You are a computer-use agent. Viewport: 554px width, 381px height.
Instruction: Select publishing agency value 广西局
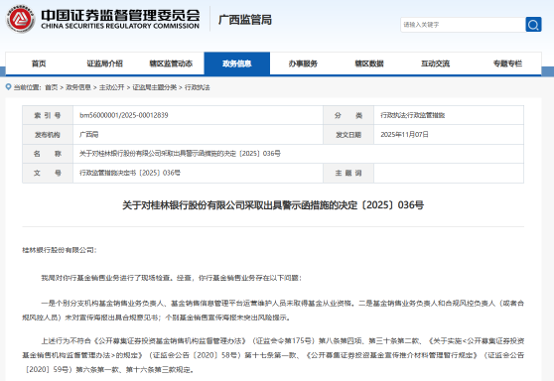click(89, 135)
